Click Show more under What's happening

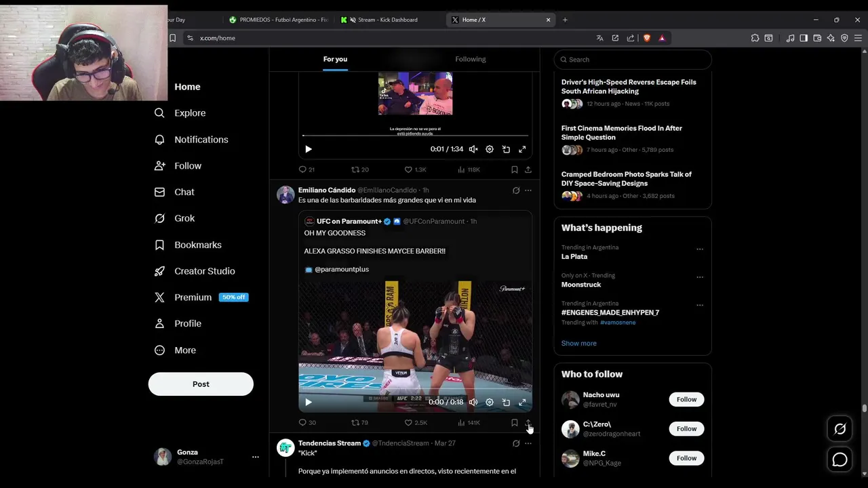tap(579, 344)
